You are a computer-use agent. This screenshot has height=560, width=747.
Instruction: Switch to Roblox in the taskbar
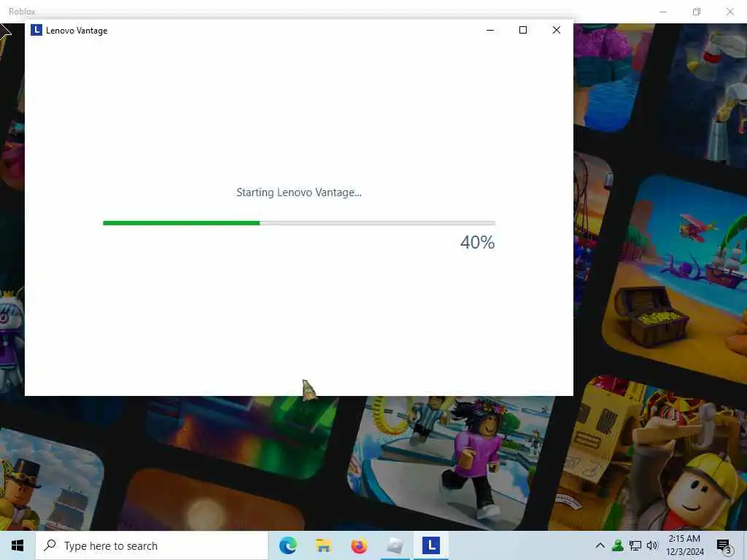point(395,545)
